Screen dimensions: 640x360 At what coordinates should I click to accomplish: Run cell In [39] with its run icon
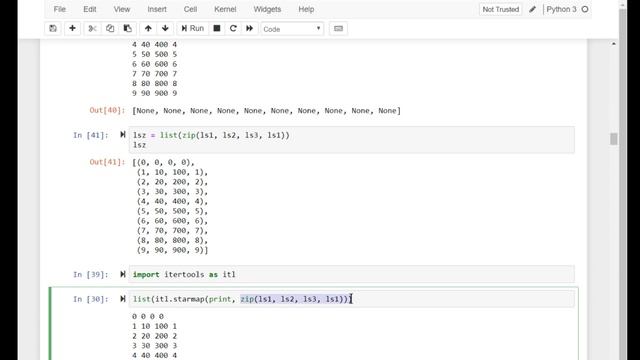click(x=122, y=274)
